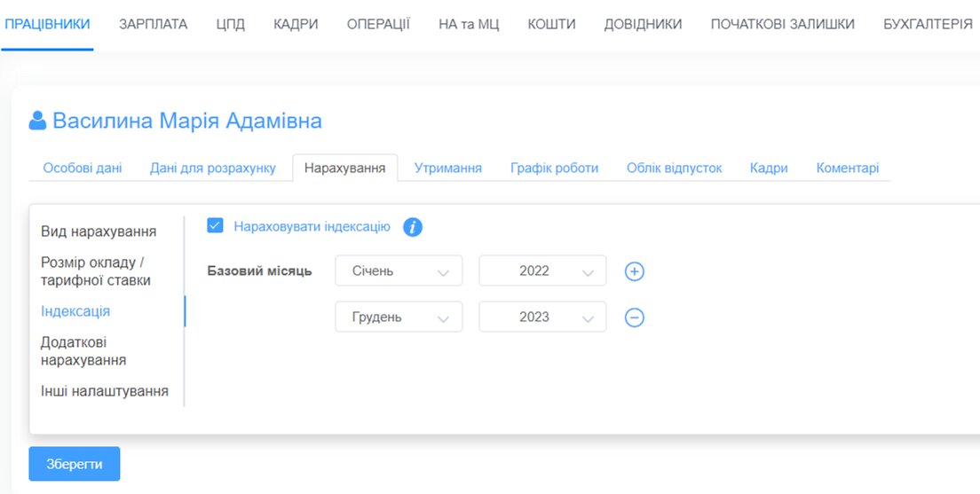Open the ЦПД top menu
The width and height of the screenshot is (980, 494).
[230, 24]
